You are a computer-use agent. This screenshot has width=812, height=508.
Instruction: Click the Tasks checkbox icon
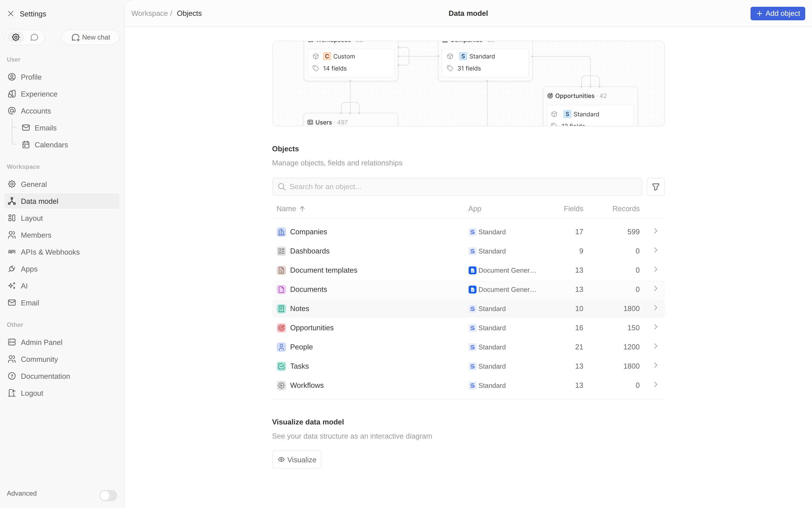[x=281, y=366]
